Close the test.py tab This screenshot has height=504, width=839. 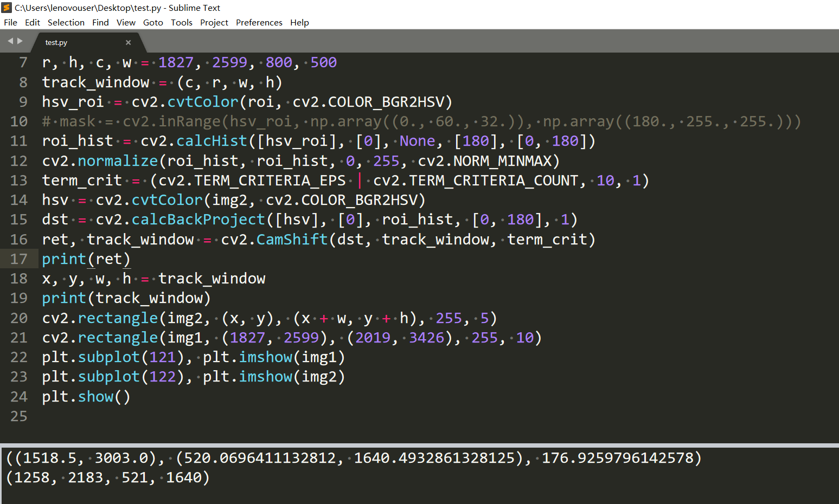click(x=128, y=42)
